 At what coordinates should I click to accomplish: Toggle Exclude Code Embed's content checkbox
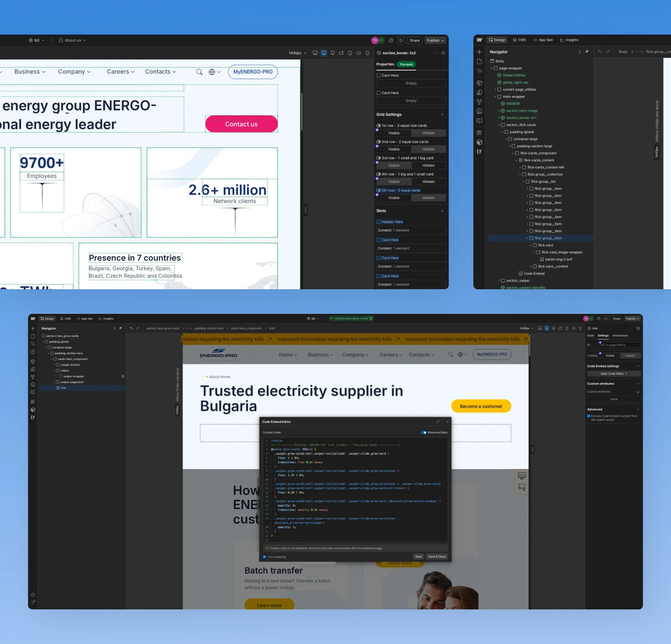pyautogui.click(x=589, y=416)
